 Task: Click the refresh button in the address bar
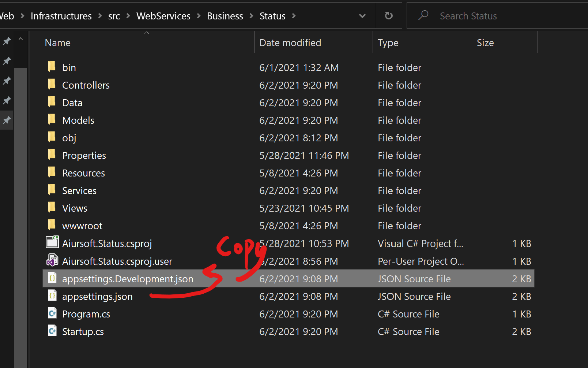pos(388,15)
